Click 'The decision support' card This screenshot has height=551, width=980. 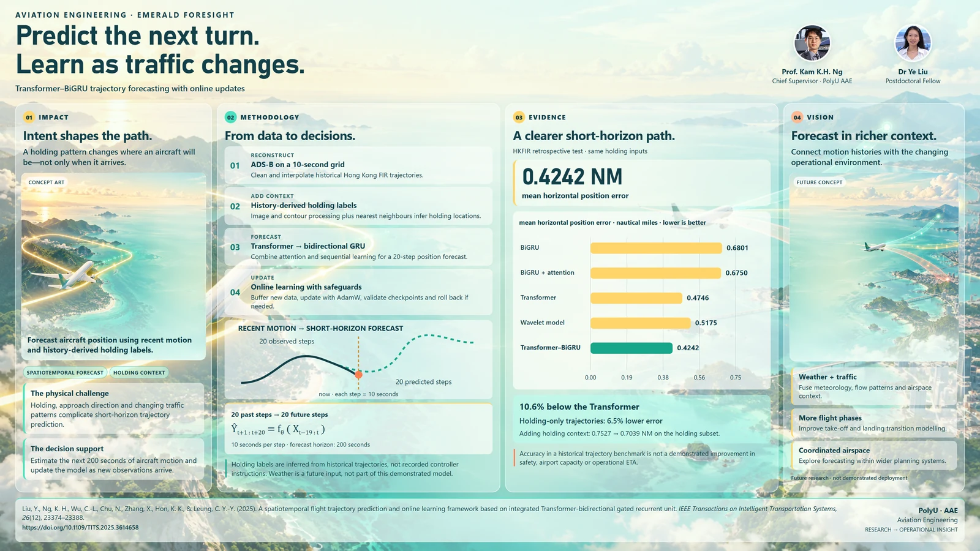[x=113, y=459]
